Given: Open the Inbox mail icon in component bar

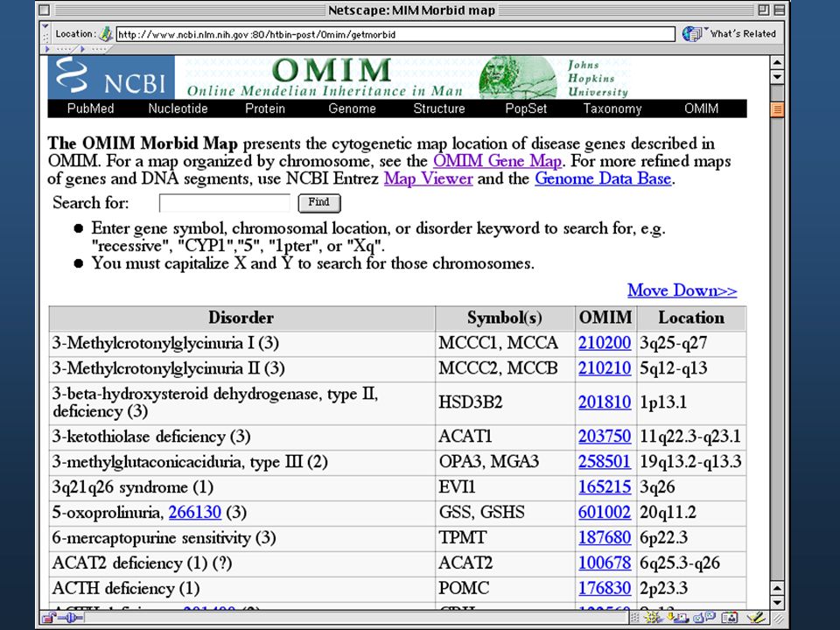Looking at the screenshot, I should 679,618.
